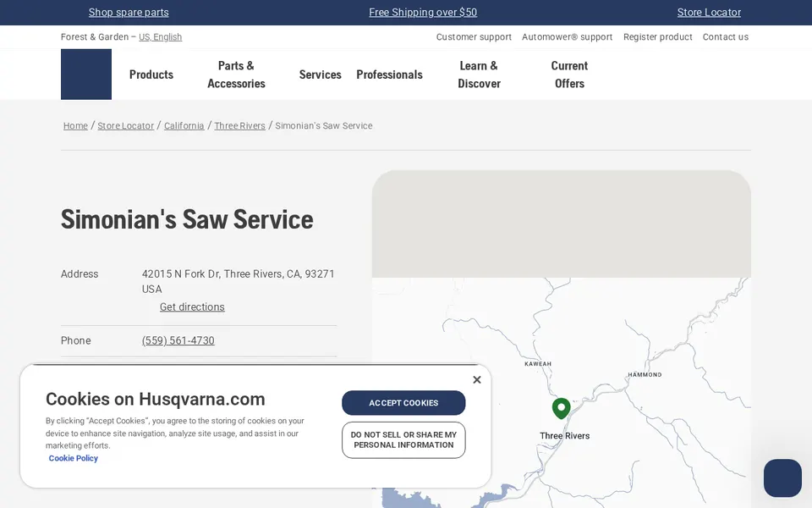Open the Current Offers menu
Viewport: 812px width, 508px height.
(x=569, y=75)
